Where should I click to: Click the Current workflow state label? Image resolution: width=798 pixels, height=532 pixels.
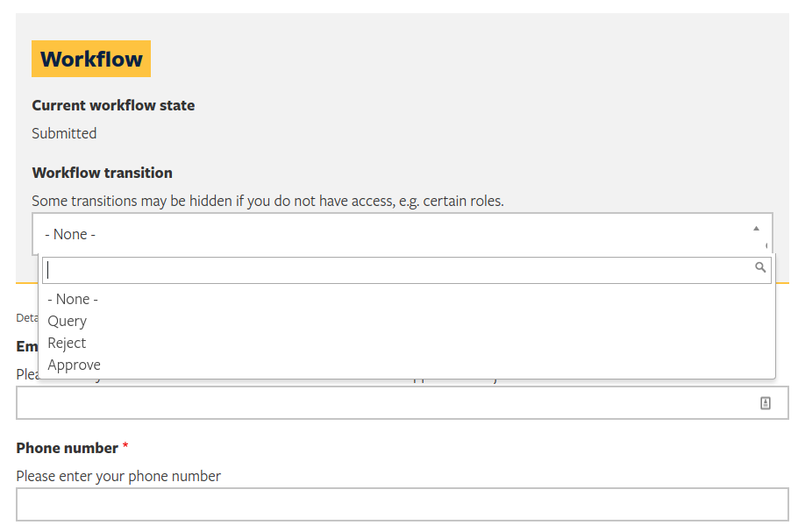[113, 105]
